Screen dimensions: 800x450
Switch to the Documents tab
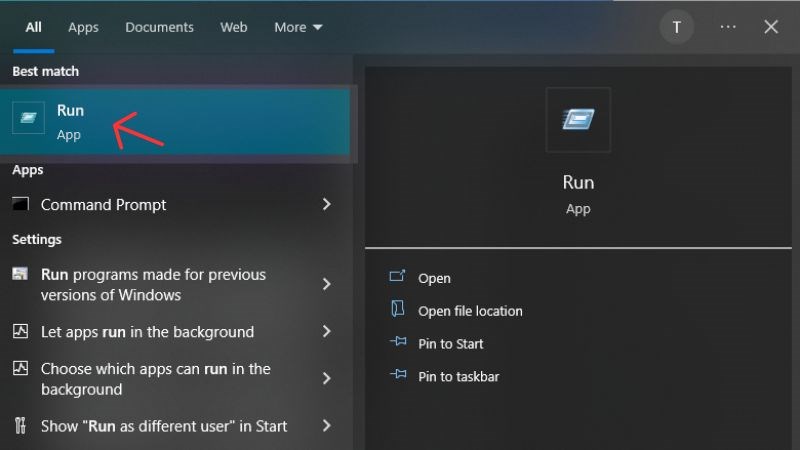pos(159,27)
